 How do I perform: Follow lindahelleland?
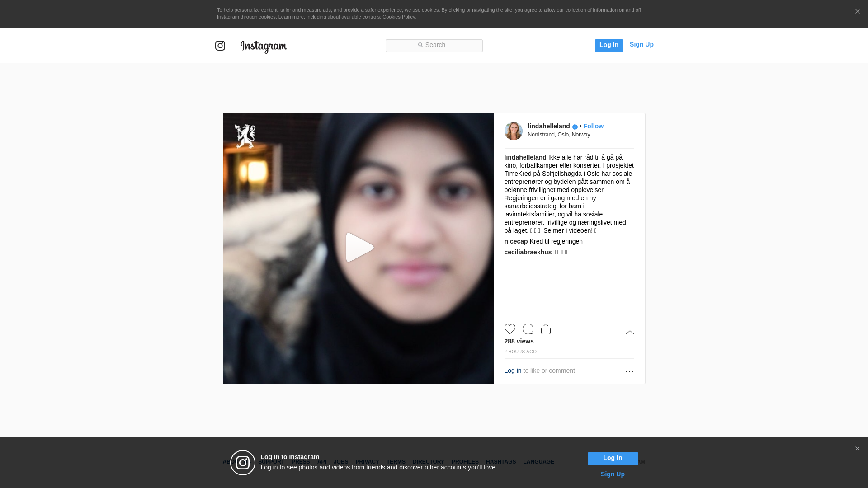(593, 126)
